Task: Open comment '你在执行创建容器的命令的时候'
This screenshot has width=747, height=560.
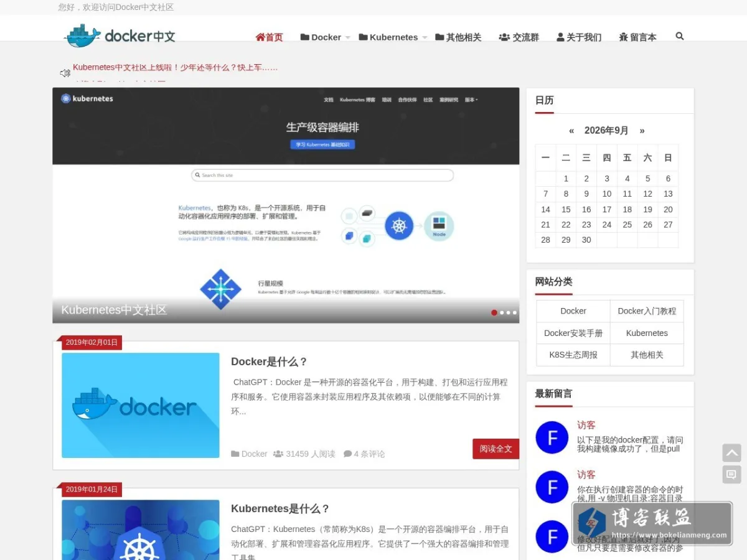Action: pos(630,494)
